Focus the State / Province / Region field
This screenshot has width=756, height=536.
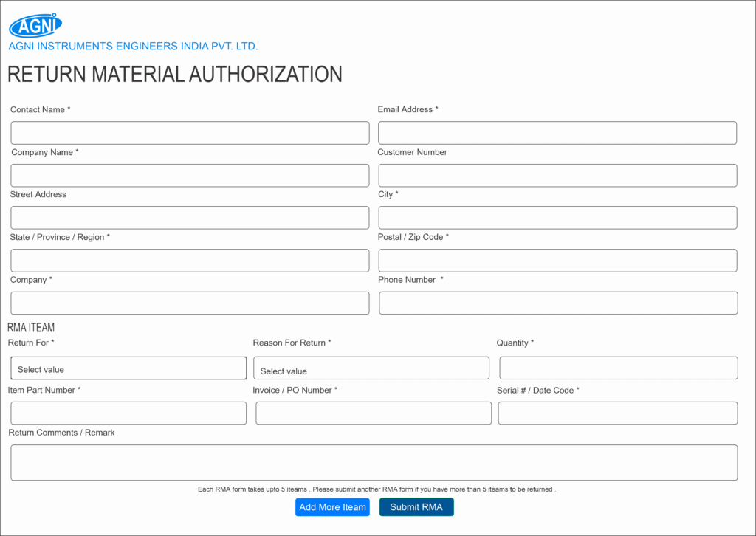pos(190,261)
